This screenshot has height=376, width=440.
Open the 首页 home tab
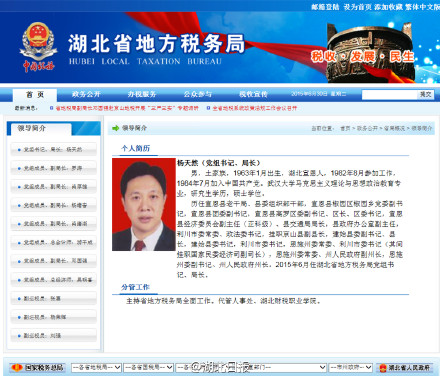pos(35,95)
